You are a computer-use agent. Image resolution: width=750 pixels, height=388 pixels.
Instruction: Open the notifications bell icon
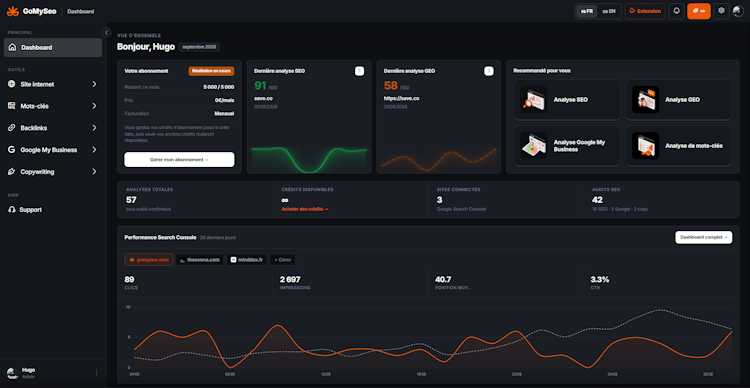[676, 11]
